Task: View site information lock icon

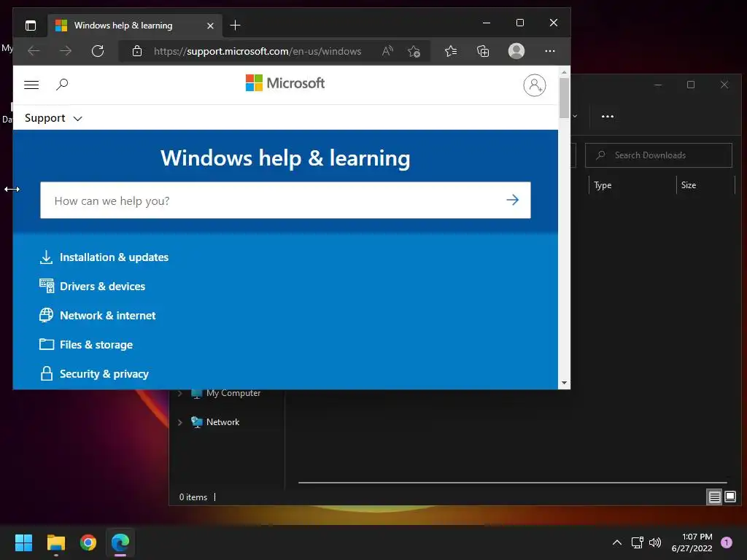Action: 137,51
